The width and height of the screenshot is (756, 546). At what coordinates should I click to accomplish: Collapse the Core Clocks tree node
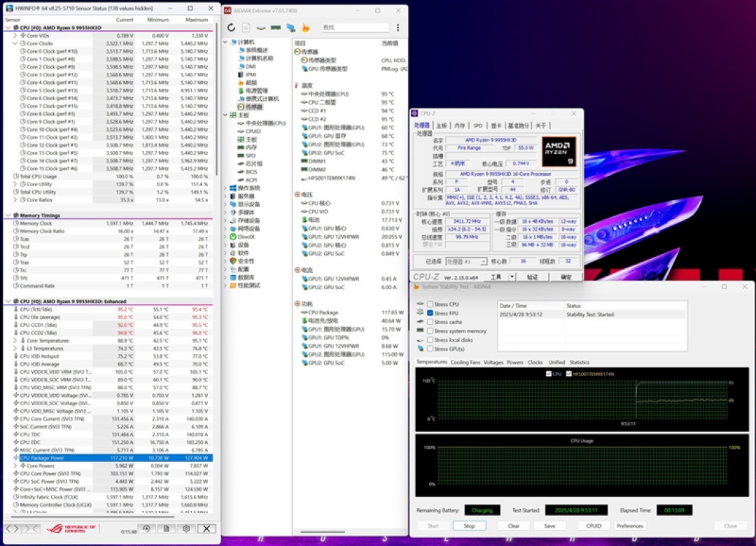(15, 43)
